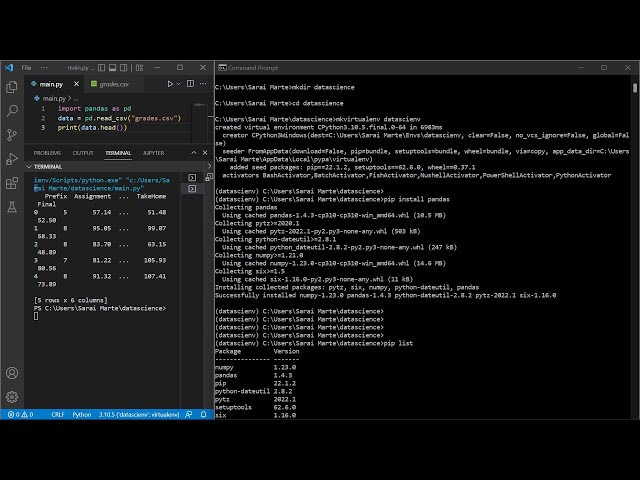Open the Extensions view

point(12,183)
